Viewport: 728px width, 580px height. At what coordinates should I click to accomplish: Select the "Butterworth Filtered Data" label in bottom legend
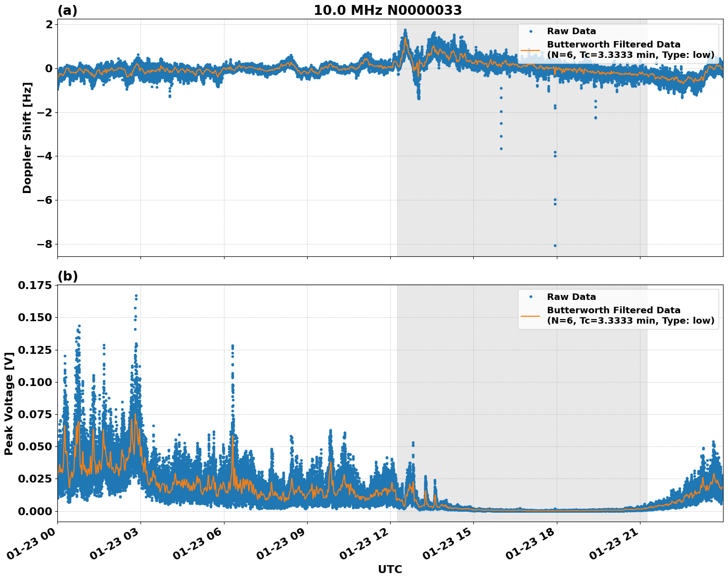pos(613,309)
